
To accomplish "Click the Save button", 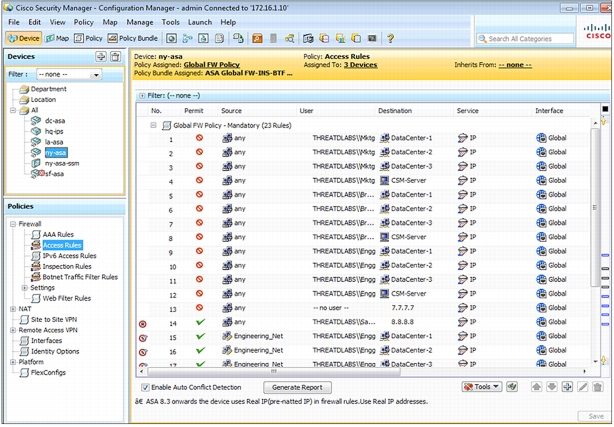I will pos(596,416).
